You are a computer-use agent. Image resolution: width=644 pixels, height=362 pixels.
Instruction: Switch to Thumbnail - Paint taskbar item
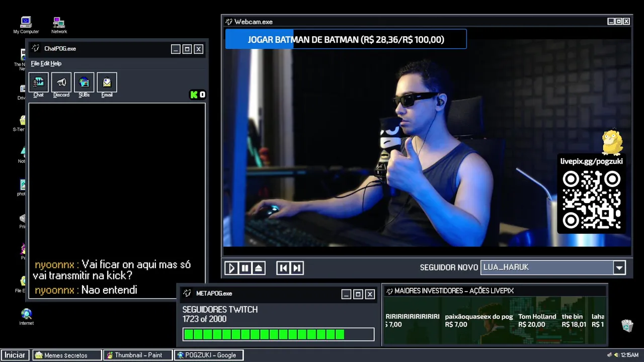coord(138,355)
